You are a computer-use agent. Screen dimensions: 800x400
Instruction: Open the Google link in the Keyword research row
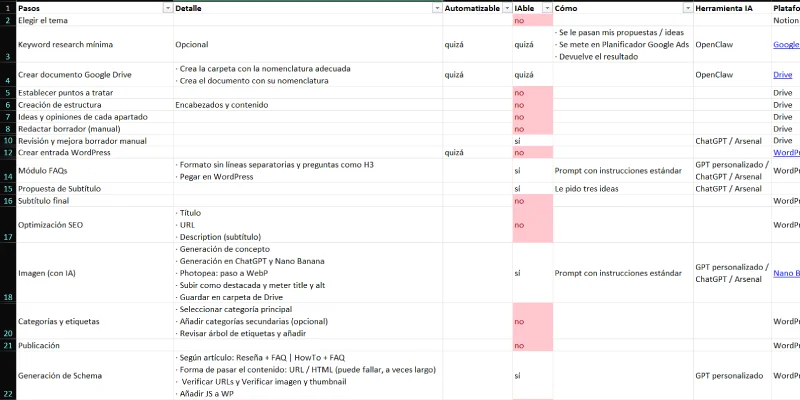pyautogui.click(x=786, y=44)
